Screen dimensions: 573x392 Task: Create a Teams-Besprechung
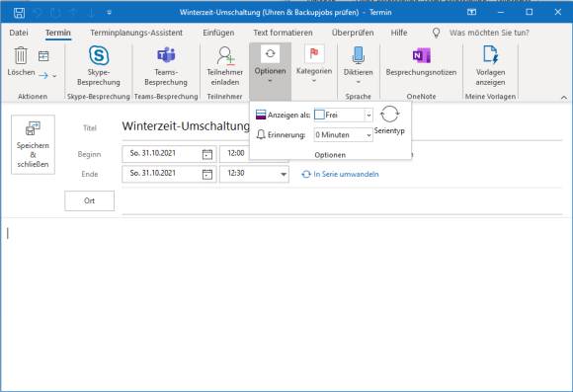pyautogui.click(x=166, y=66)
